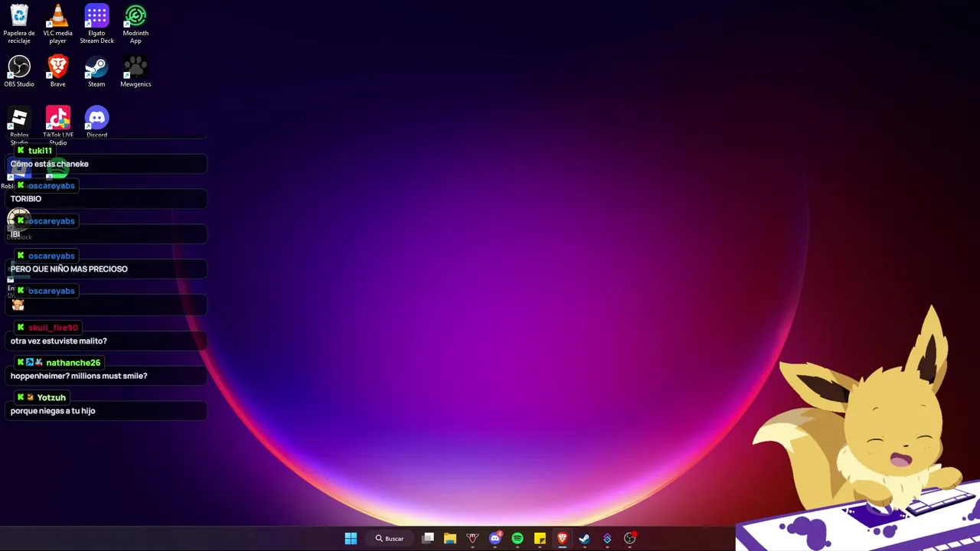Launch VLC media player from the desktop
The width and height of the screenshot is (980, 551).
[x=58, y=24]
